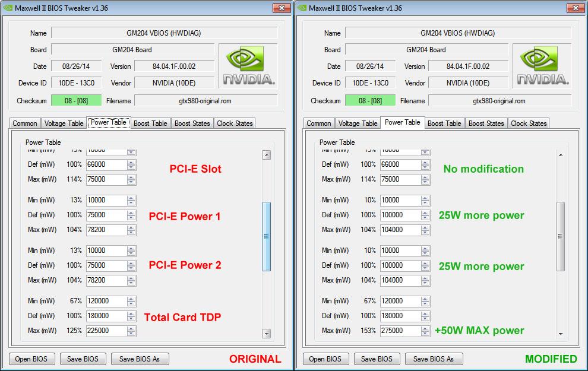Click stepper for 180000 in ORIGINAL window

[x=131, y=316]
